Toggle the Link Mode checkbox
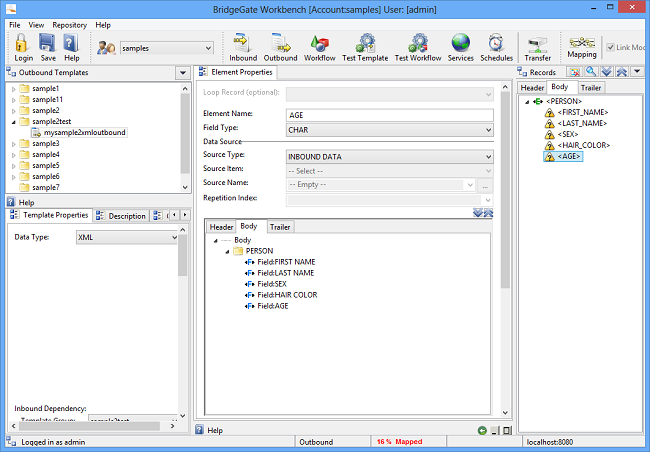Viewport: 650px width, 452px height. point(610,47)
